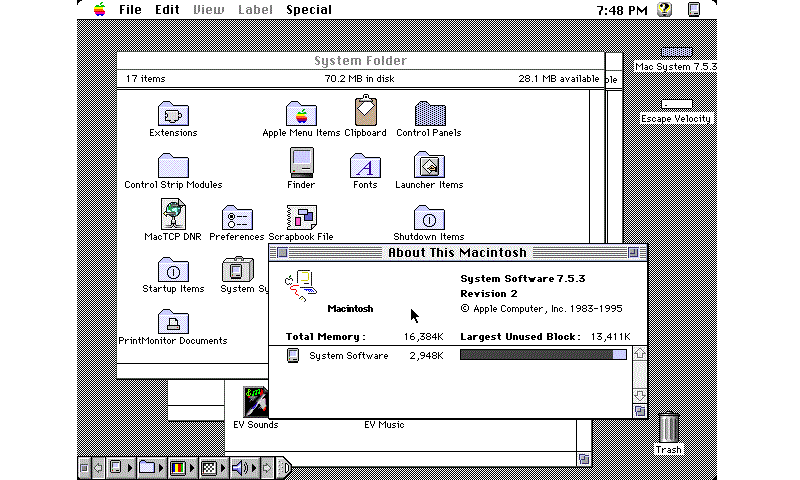800x480 pixels.
Task: Click the System Software icon in memory list
Action: click(x=293, y=356)
